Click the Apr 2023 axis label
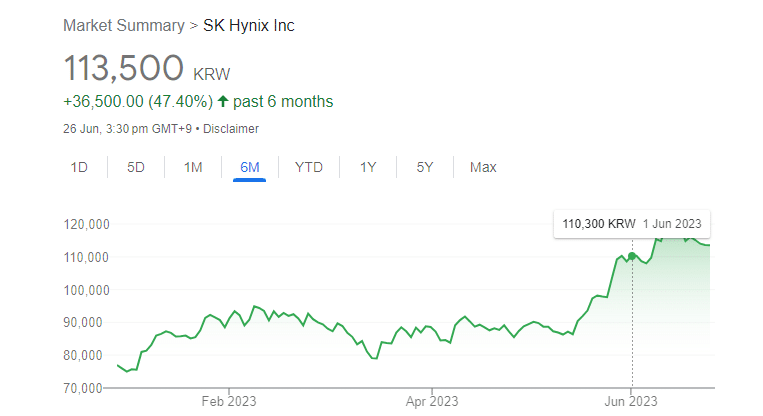763x416 pixels. pos(432,401)
